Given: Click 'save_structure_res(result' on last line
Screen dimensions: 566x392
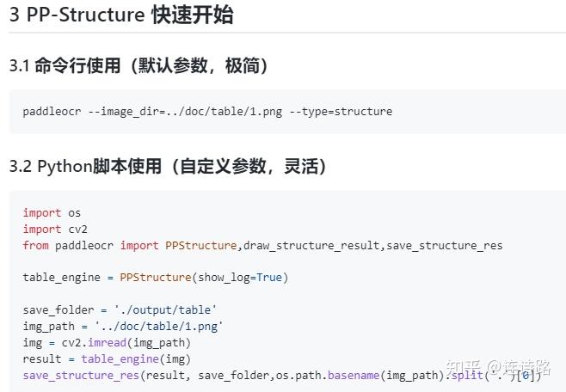Looking at the screenshot, I should (107, 375).
